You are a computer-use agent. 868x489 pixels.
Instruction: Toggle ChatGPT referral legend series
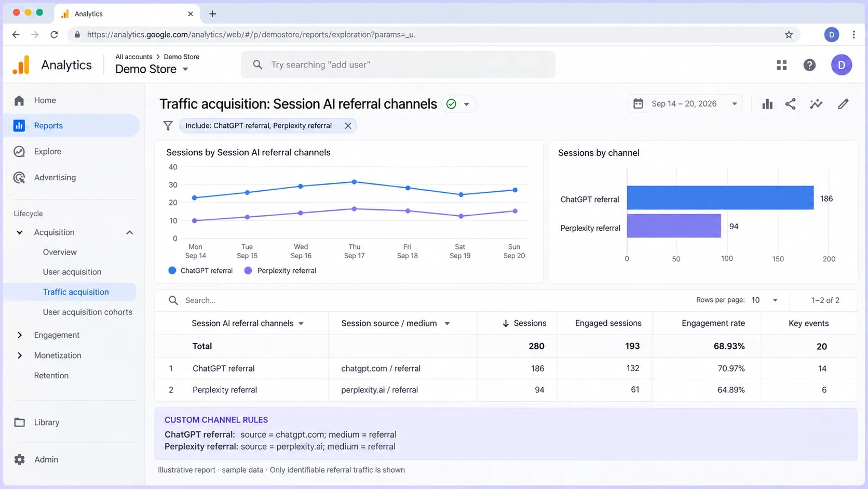pos(200,271)
